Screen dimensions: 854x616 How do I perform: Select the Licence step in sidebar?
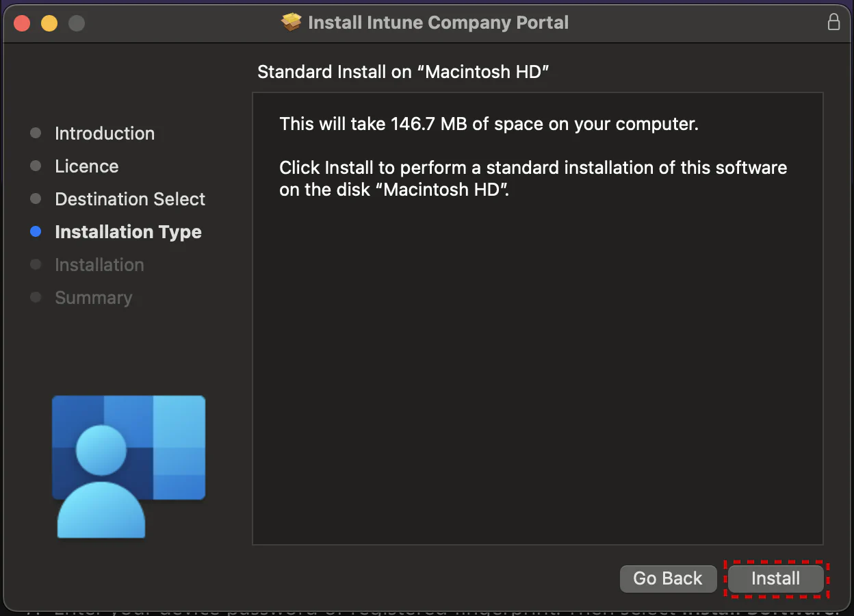pyautogui.click(x=87, y=166)
